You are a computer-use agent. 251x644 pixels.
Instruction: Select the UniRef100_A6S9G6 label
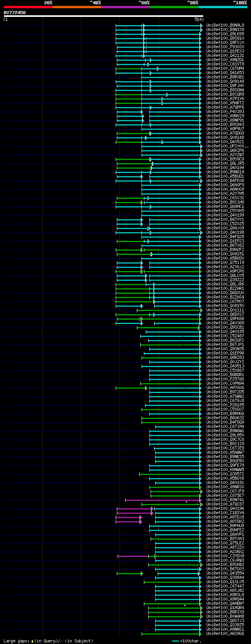pyautogui.click(x=225, y=633)
